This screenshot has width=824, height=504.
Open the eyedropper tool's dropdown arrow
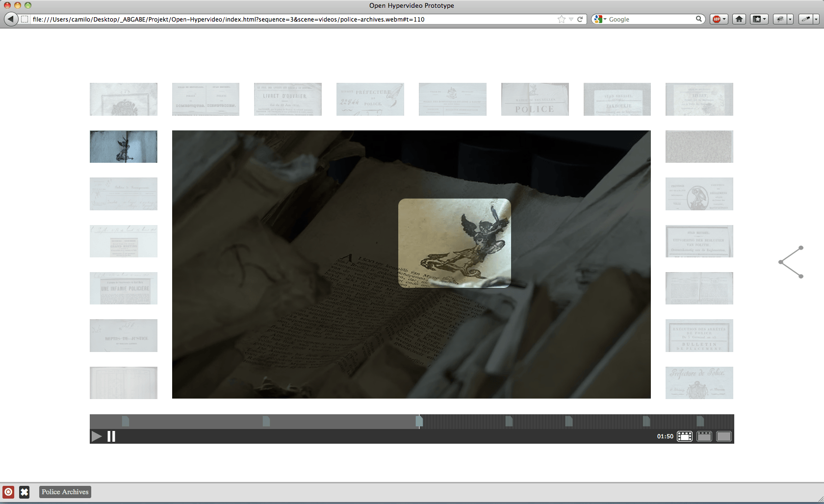coord(816,19)
